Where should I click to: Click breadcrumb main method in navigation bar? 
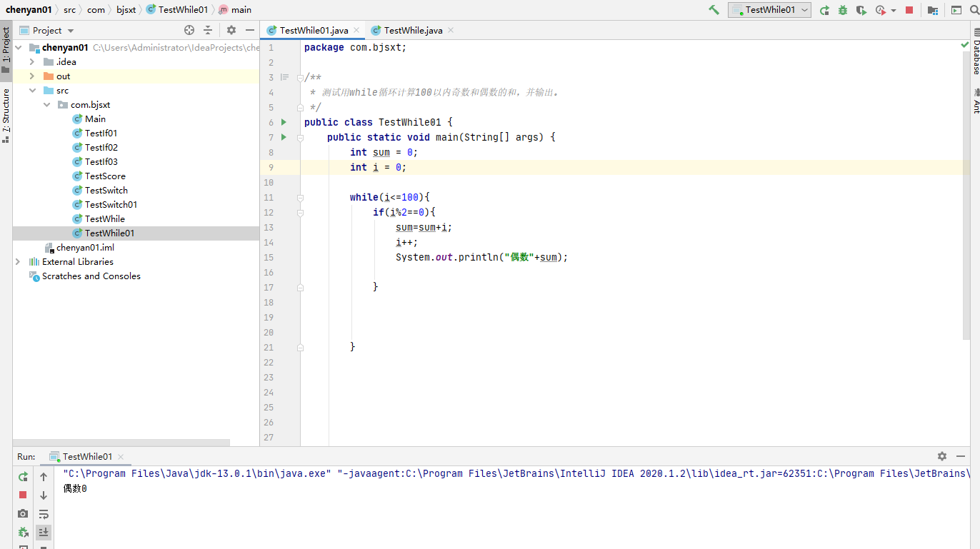(235, 10)
